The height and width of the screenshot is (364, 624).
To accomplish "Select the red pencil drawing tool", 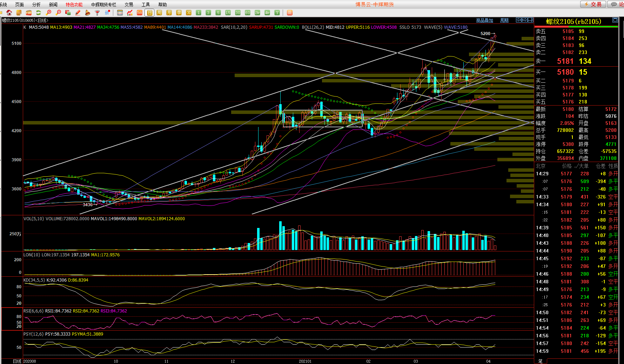I will (78, 13).
